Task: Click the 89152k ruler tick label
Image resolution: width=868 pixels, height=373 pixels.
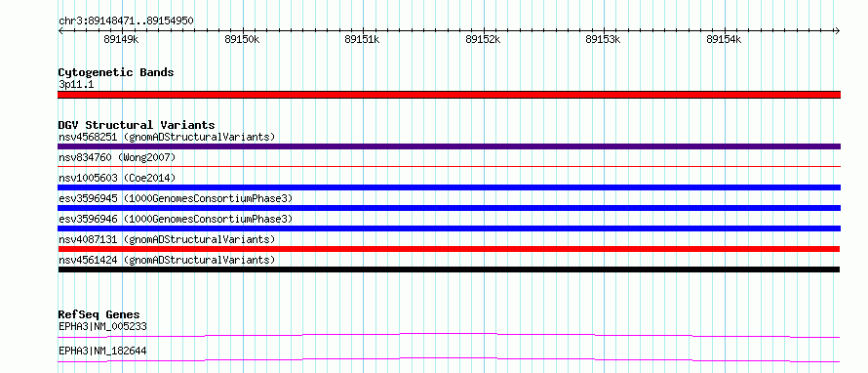Action: tap(483, 40)
